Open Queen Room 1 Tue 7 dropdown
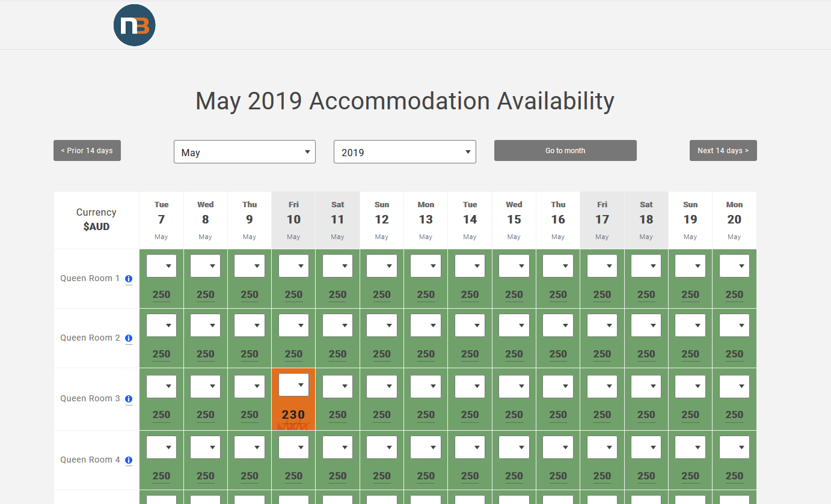This screenshot has width=831, height=504. 161,266
